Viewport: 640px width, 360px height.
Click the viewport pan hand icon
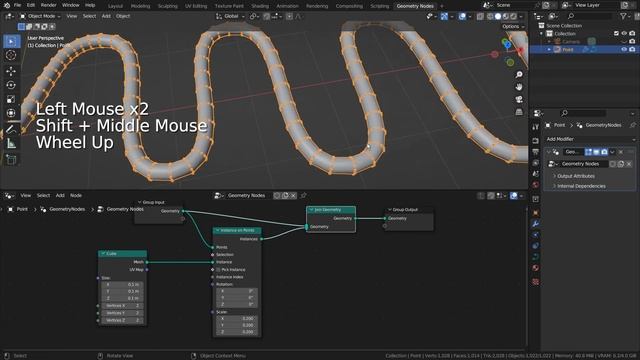519,87
